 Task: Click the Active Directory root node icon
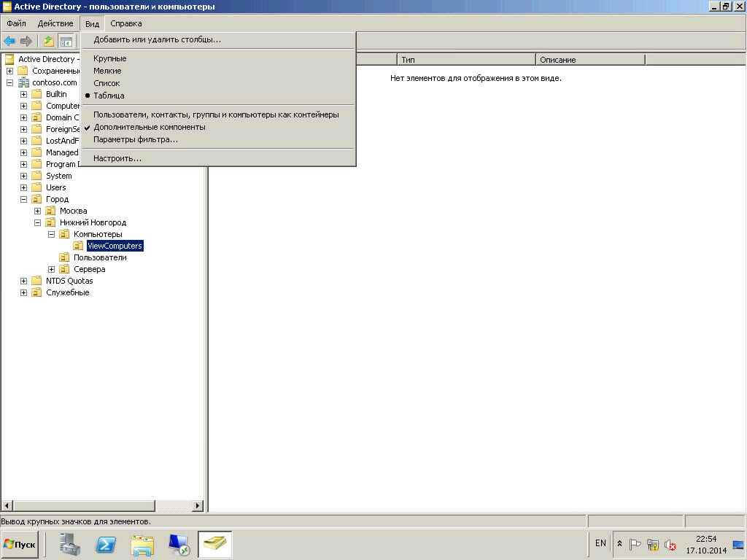(9, 59)
